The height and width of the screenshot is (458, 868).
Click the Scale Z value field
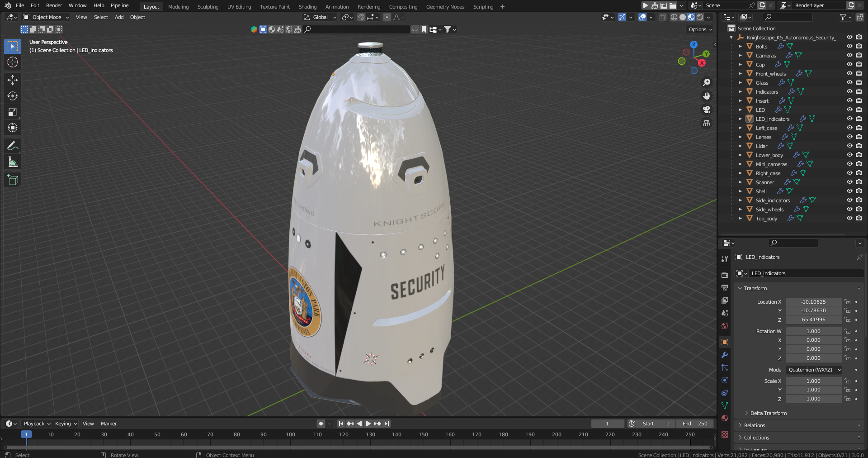(x=813, y=399)
